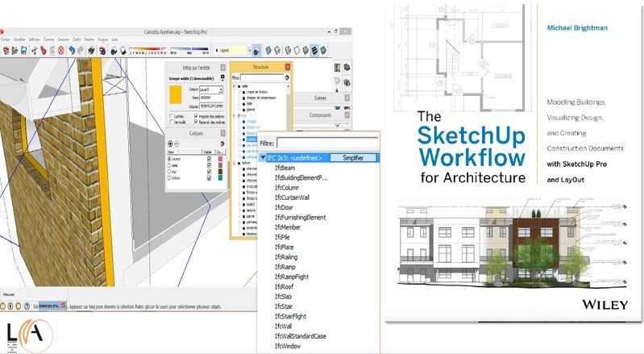This screenshot has height=354, width=644.
Task: Toggle the Cachée checkbox
Action: click(x=170, y=115)
